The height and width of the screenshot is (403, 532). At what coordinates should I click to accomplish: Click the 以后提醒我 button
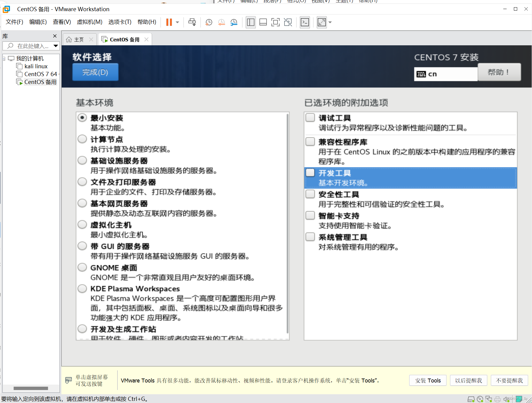469,380
